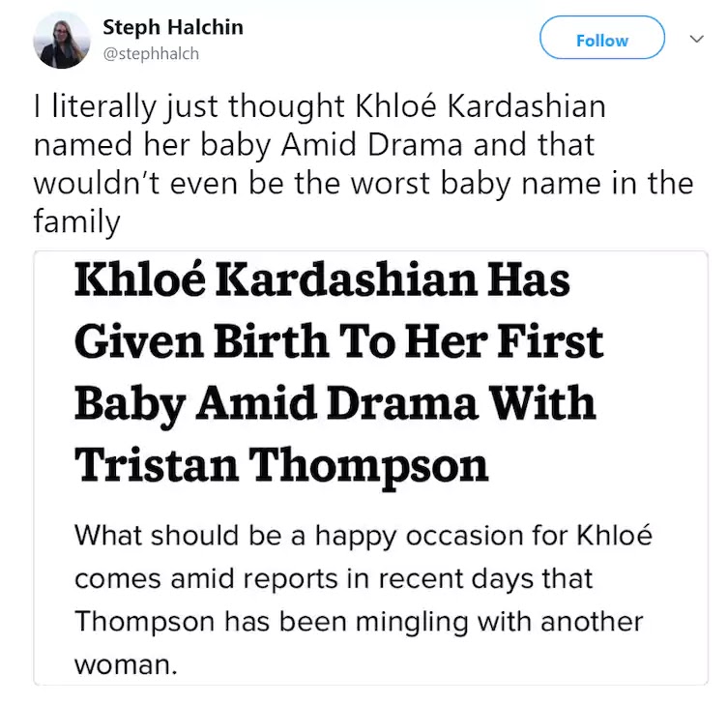Click 'Khloé Kardashian Has' headline line
728x704 pixels.
[x=322, y=282]
